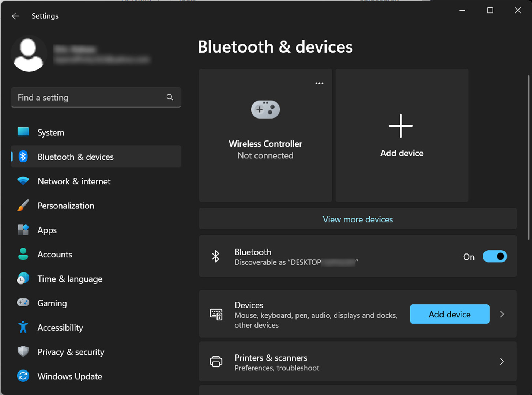Screen dimensions: 532x395
Task: Select the Privacy & security shield icon
Action: tap(23, 351)
